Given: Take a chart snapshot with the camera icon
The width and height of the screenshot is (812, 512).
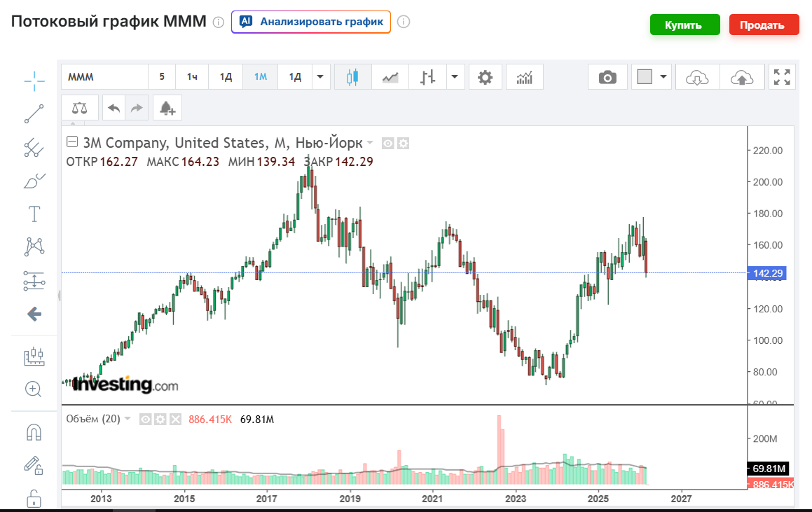Looking at the screenshot, I should [607, 76].
